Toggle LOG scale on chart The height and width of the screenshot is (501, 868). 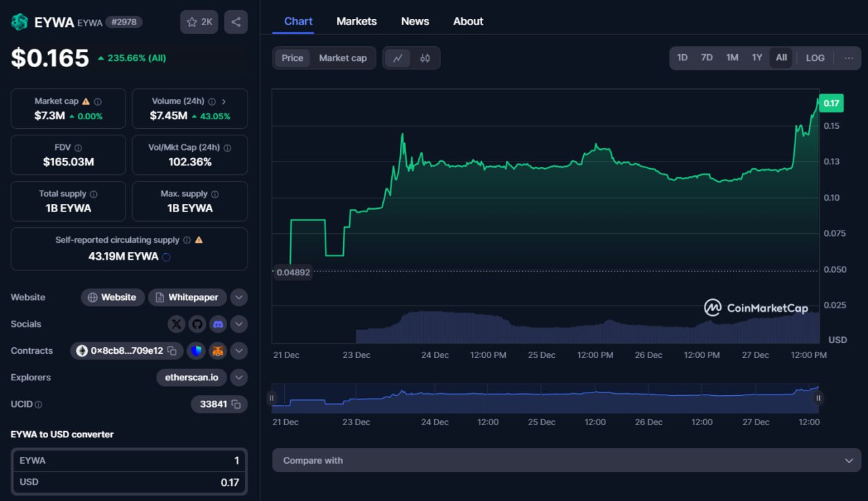(x=815, y=58)
